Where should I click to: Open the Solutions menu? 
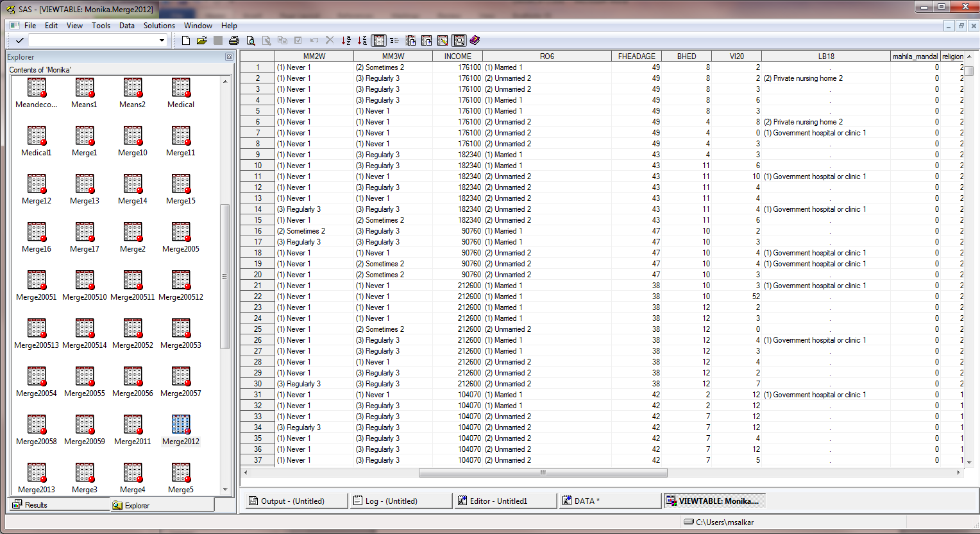click(x=159, y=26)
